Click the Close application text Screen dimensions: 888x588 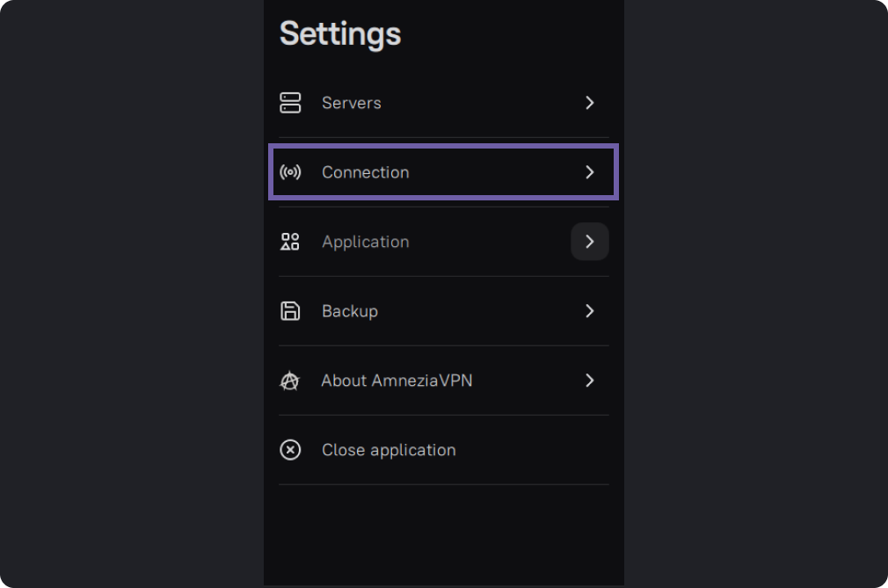pos(389,450)
